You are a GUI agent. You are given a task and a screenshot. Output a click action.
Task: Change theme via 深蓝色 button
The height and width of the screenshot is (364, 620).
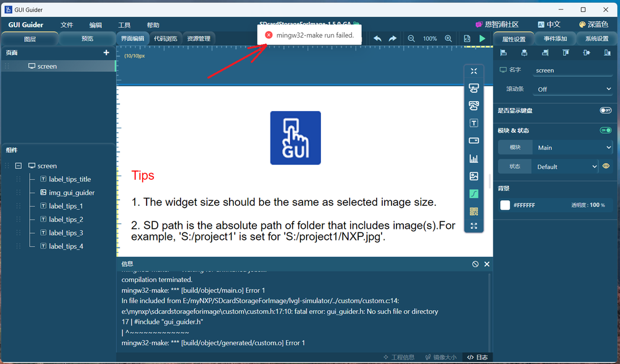pyautogui.click(x=593, y=25)
